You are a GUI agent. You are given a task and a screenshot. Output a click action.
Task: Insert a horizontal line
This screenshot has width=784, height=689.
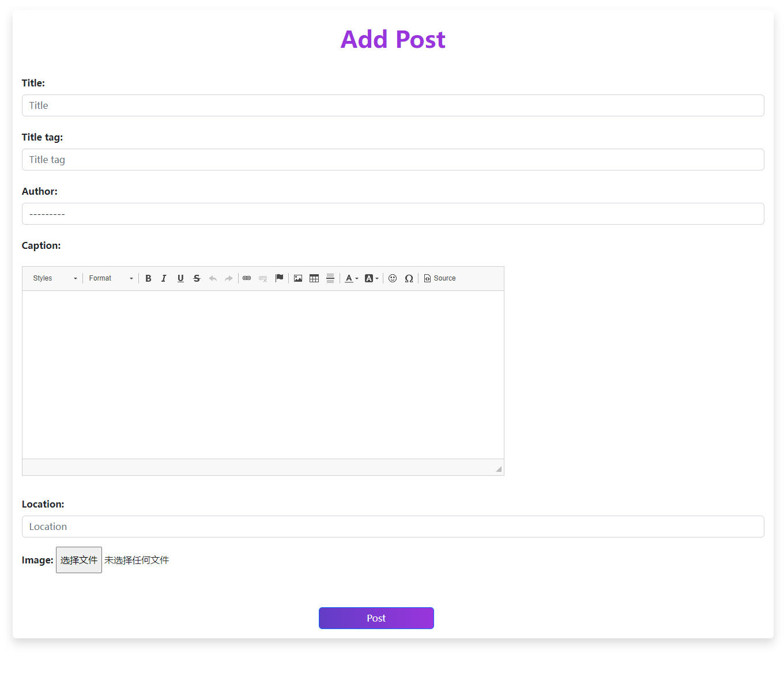click(x=330, y=278)
